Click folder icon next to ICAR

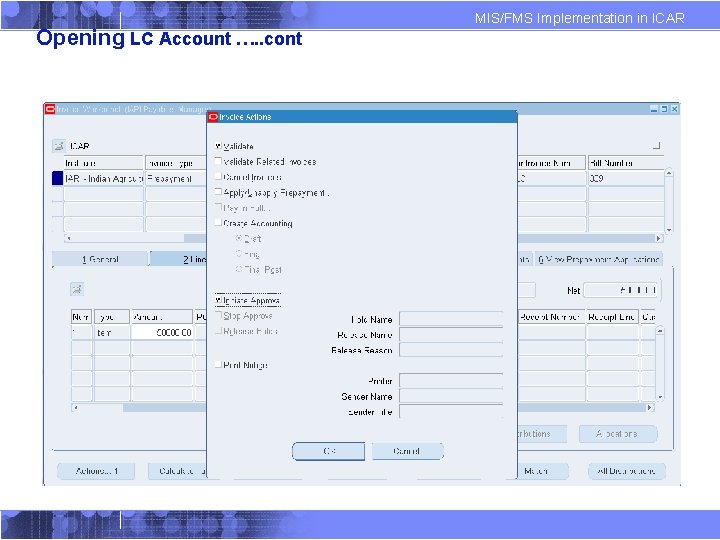tap(59, 146)
